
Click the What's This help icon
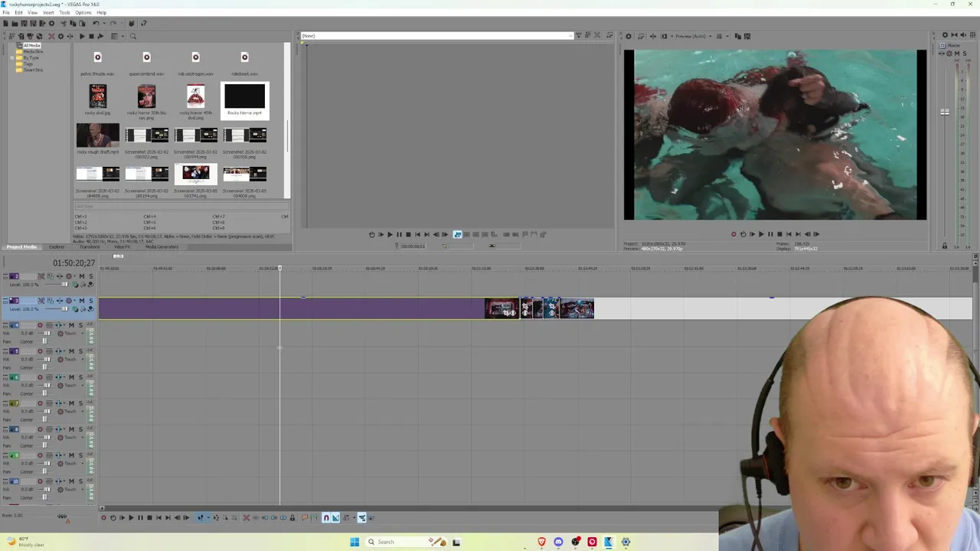pos(143,24)
